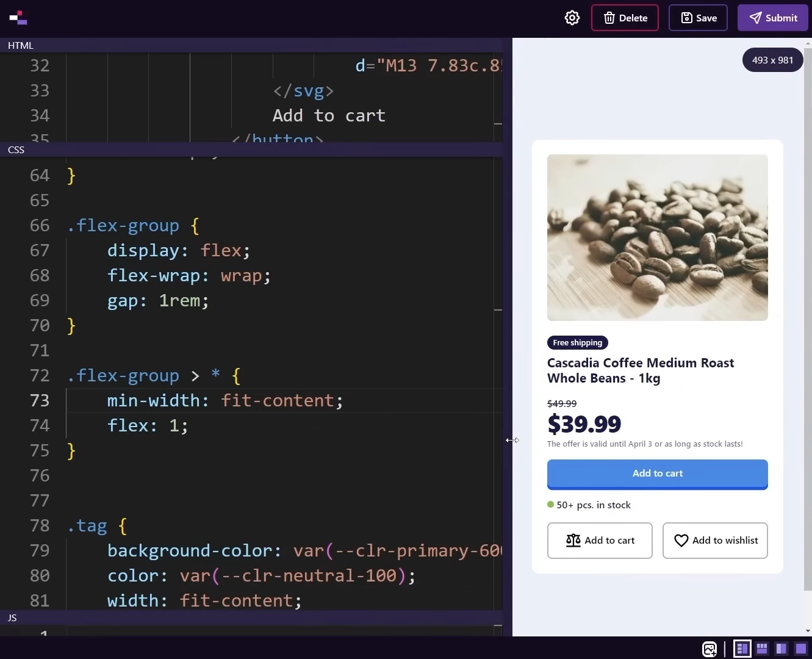Click the offer validity note text
Image resolution: width=812 pixels, height=659 pixels.
click(x=645, y=444)
